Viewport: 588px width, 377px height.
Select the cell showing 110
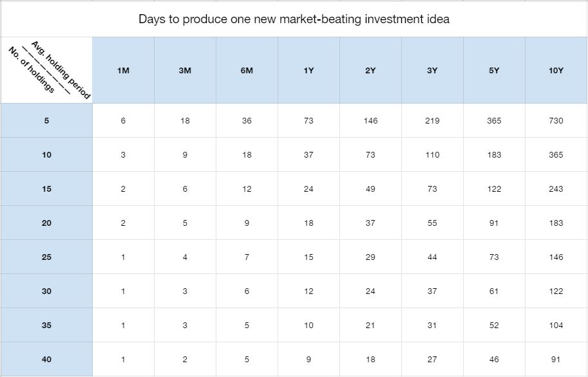[x=432, y=155]
